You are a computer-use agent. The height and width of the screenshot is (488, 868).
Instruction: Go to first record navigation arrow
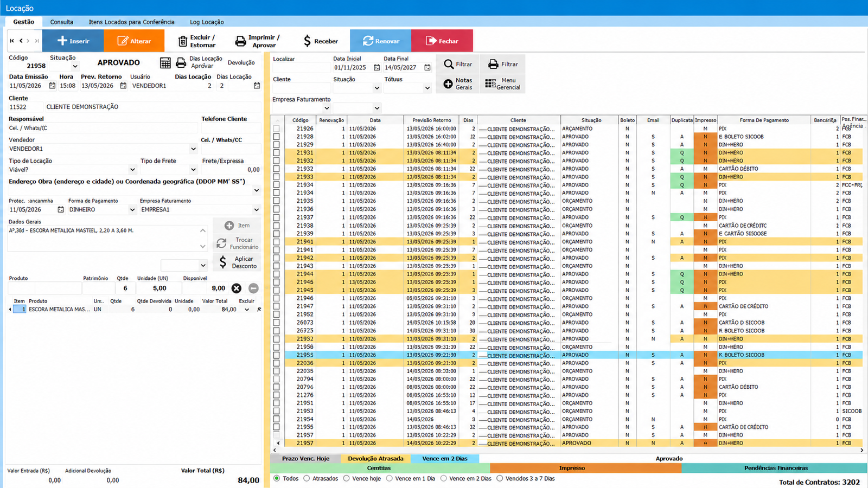tap(12, 41)
